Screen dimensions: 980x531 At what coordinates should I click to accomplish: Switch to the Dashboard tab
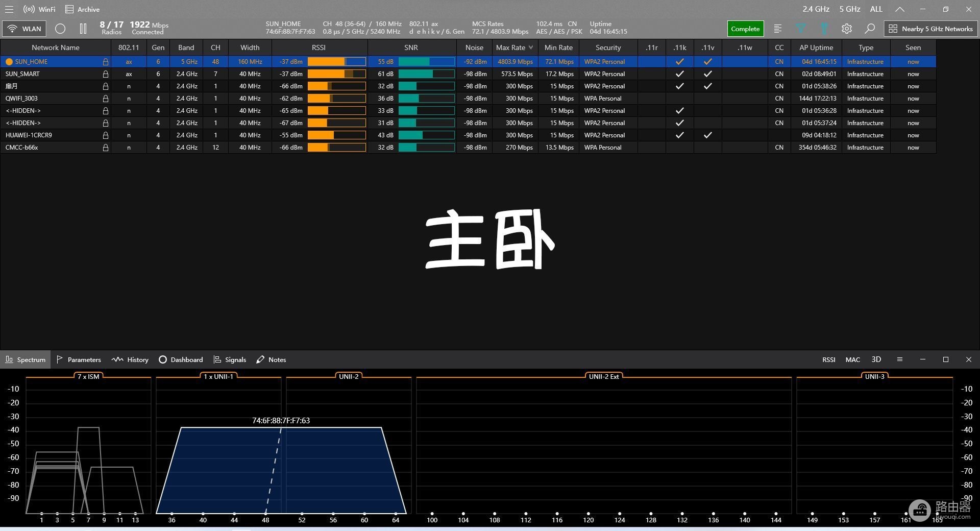181,359
